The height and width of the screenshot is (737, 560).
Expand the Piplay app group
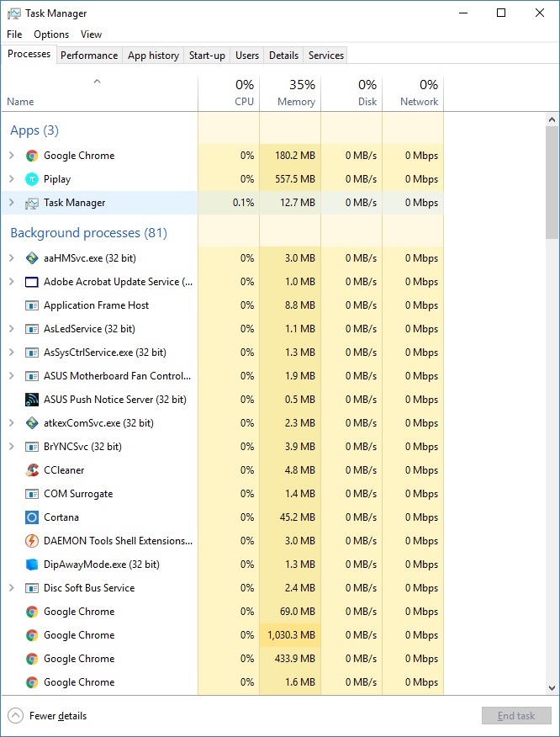(12, 179)
